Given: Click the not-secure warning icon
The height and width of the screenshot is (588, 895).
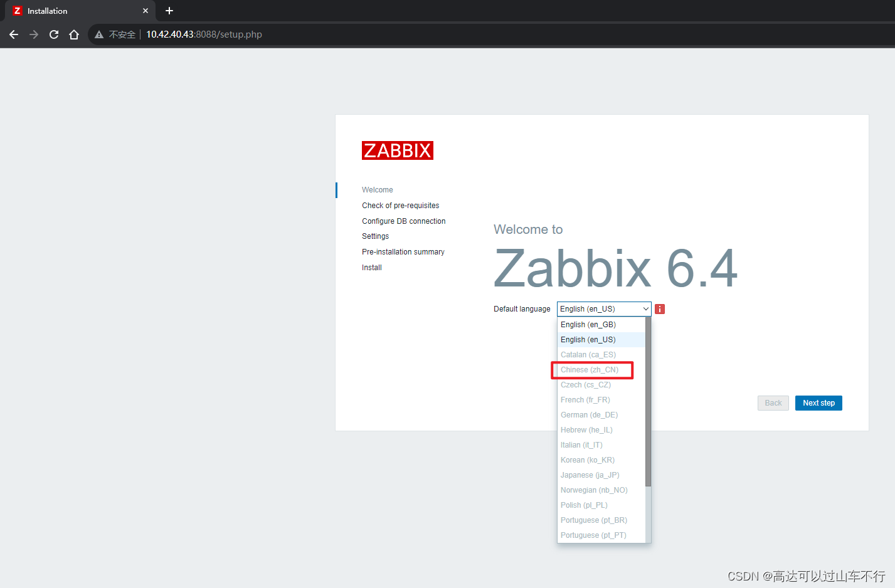Looking at the screenshot, I should pyautogui.click(x=99, y=34).
